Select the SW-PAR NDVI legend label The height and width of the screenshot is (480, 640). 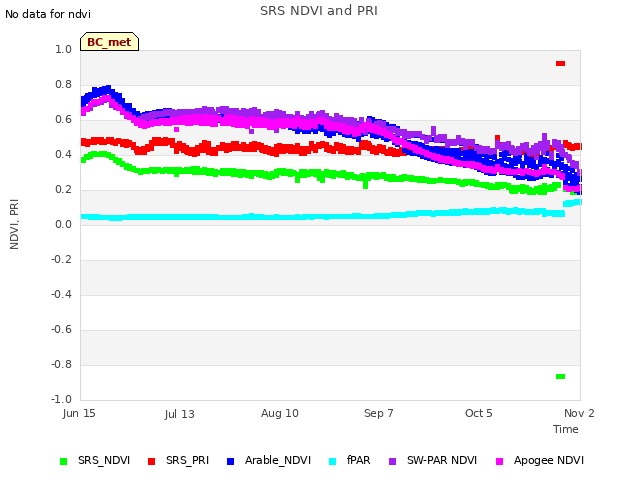point(442,460)
